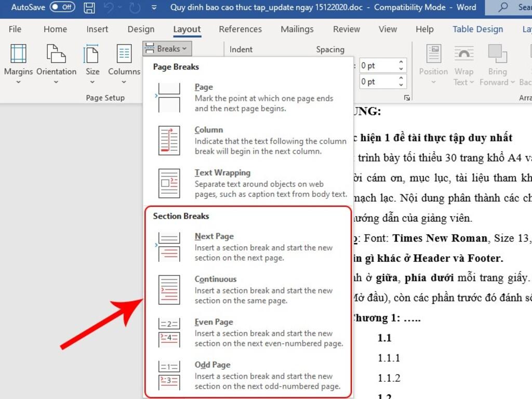The image size is (532, 399).
Task: Collapse the Breaks dropdown button
Action: [x=167, y=49]
